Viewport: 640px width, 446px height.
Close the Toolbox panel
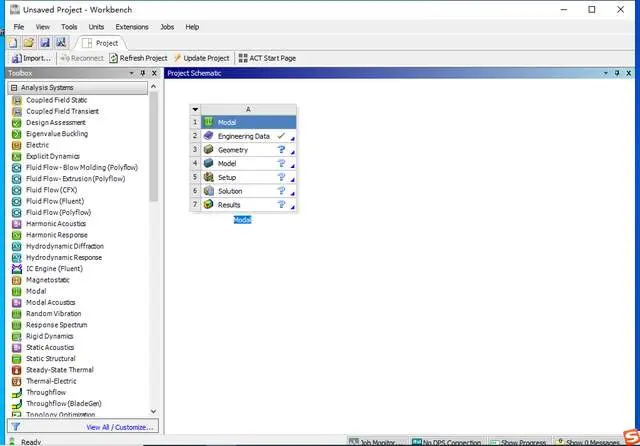[154, 73]
